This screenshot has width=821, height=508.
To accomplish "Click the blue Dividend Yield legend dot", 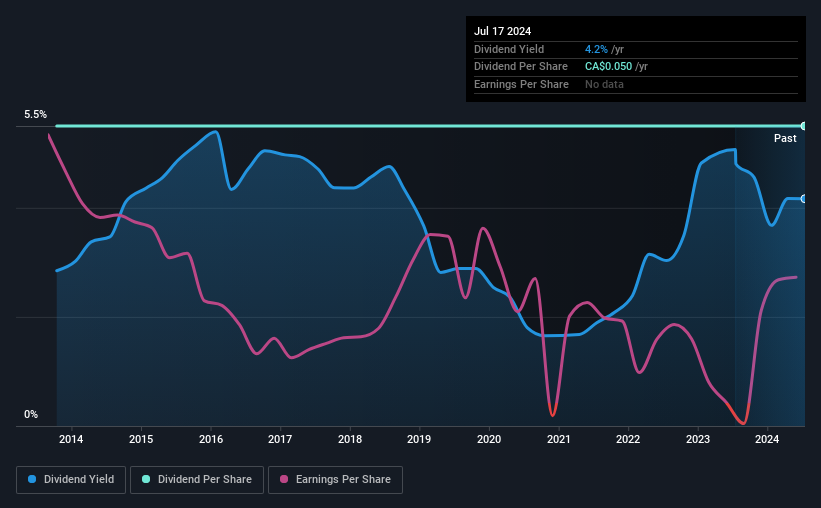I will 32,479.
